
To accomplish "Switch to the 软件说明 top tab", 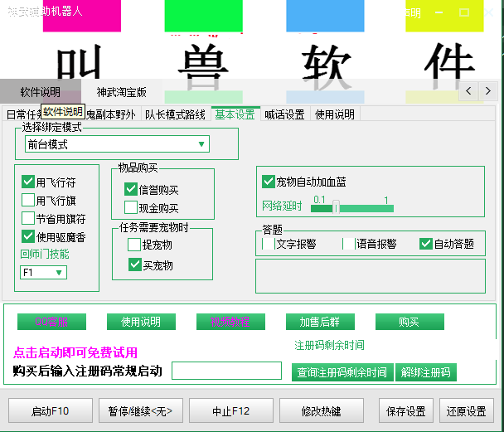I will tap(40, 92).
